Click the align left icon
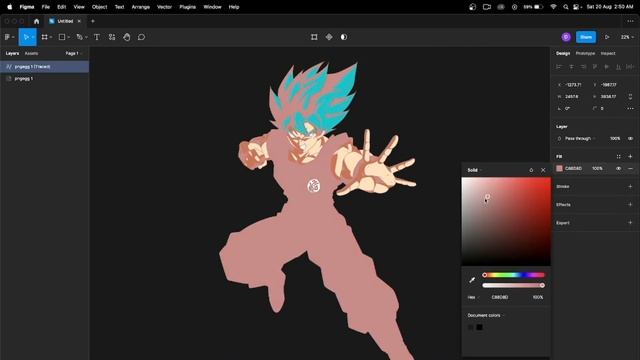 coord(559,67)
